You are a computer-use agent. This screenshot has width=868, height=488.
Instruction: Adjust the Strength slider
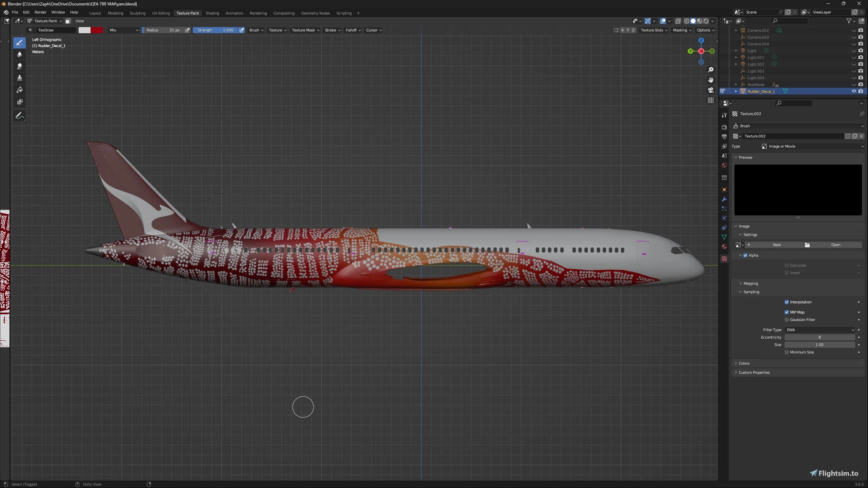216,30
